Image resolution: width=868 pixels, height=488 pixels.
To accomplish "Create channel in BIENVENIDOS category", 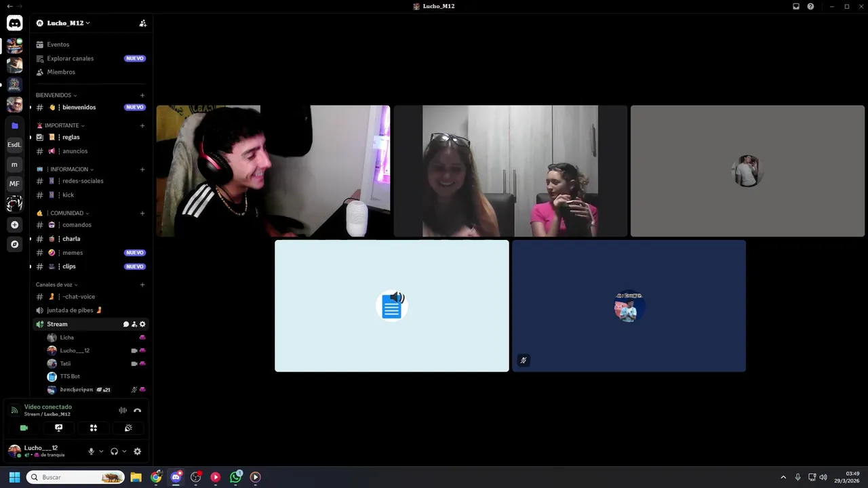I will tap(142, 96).
